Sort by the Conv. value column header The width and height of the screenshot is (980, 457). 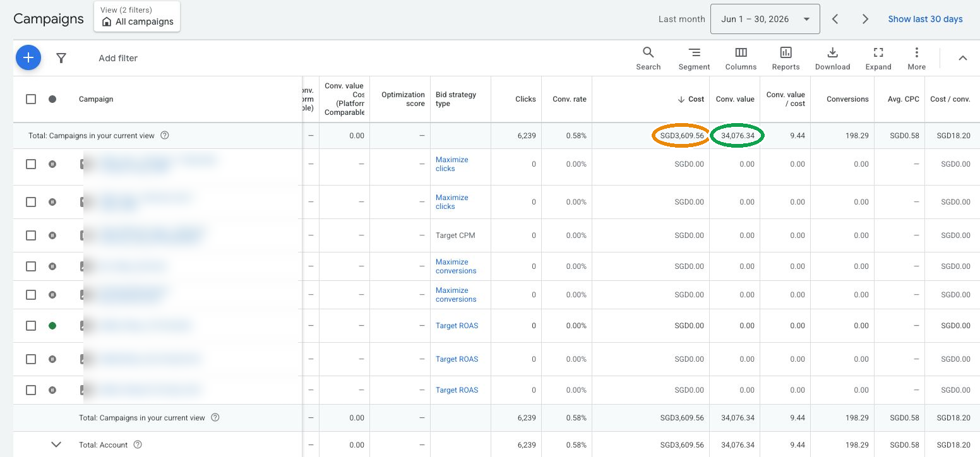click(x=735, y=99)
